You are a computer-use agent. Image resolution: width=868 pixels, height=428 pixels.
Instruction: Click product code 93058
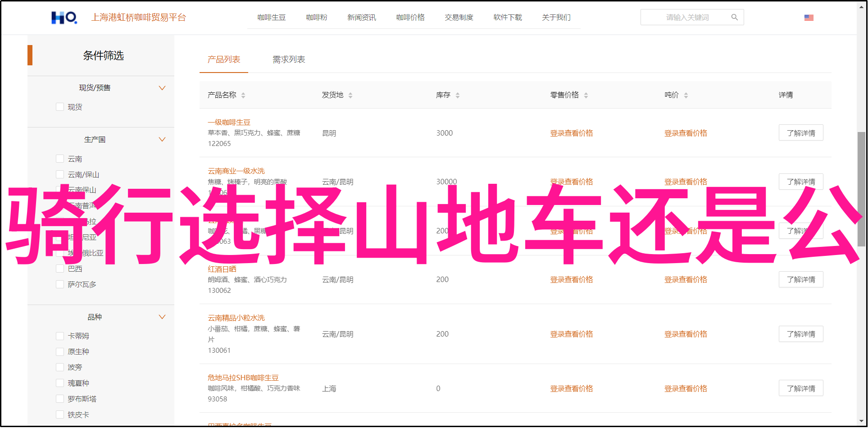tap(217, 399)
